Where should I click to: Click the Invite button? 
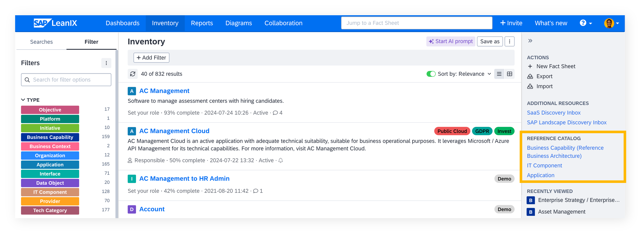click(x=511, y=23)
